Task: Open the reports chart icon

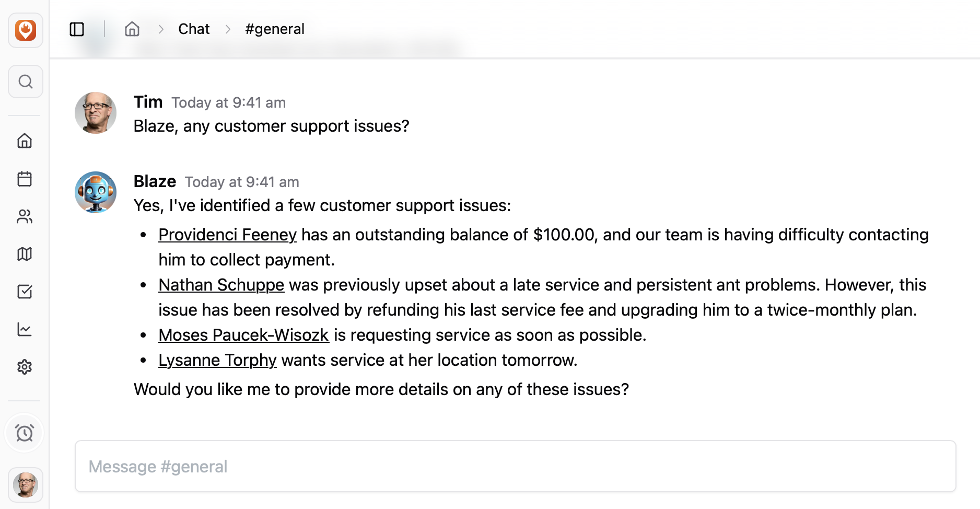Action: click(25, 329)
